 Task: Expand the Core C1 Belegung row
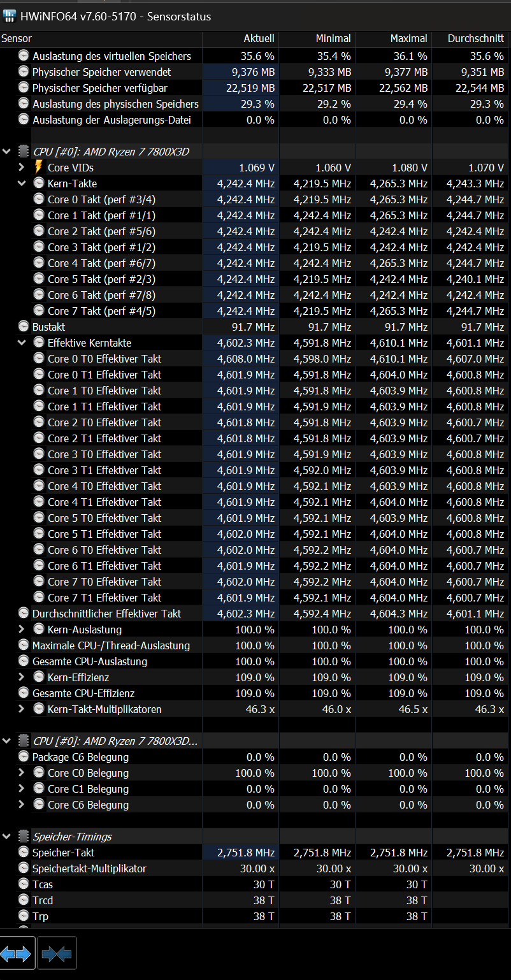click(x=22, y=789)
